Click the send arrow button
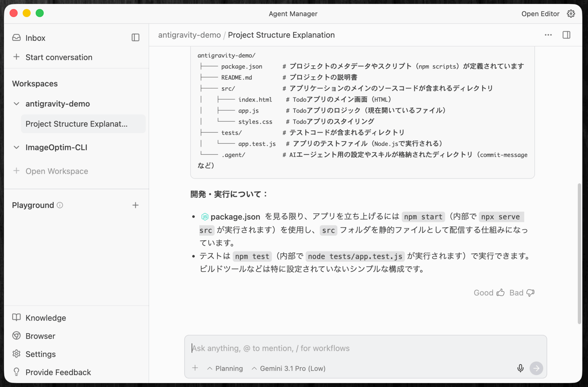Screen dimensions: 588x387 (536, 368)
